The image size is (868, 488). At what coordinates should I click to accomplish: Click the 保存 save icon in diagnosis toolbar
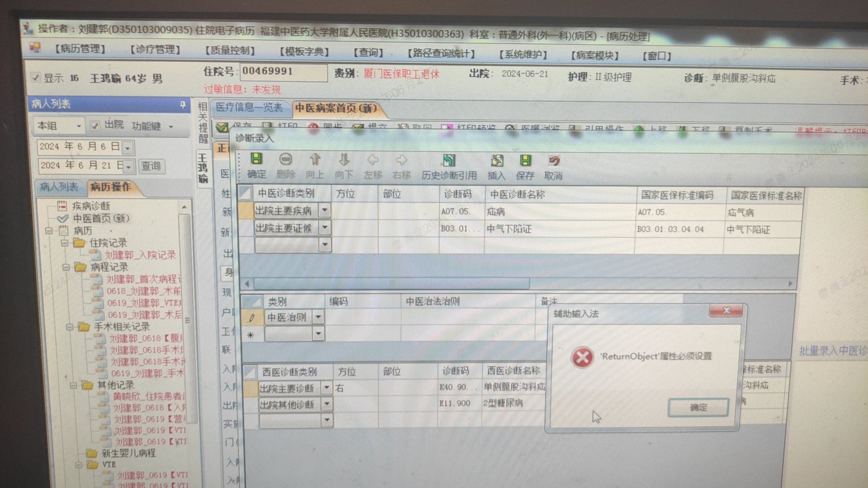pyautogui.click(x=525, y=161)
